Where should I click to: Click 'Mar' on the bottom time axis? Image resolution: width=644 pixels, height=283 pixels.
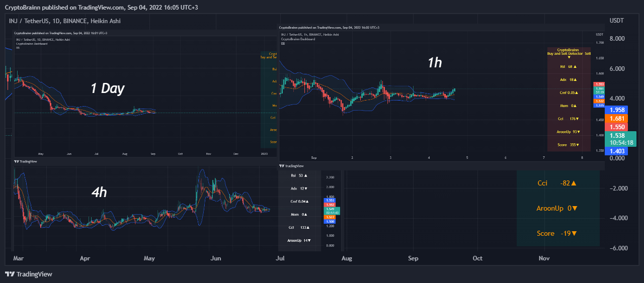(x=18, y=258)
